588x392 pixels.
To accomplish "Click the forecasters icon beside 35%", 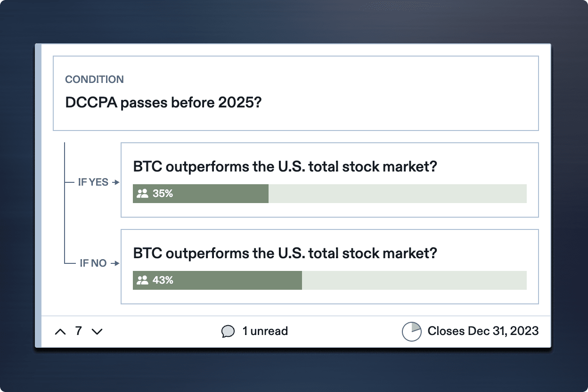I will (142, 193).
